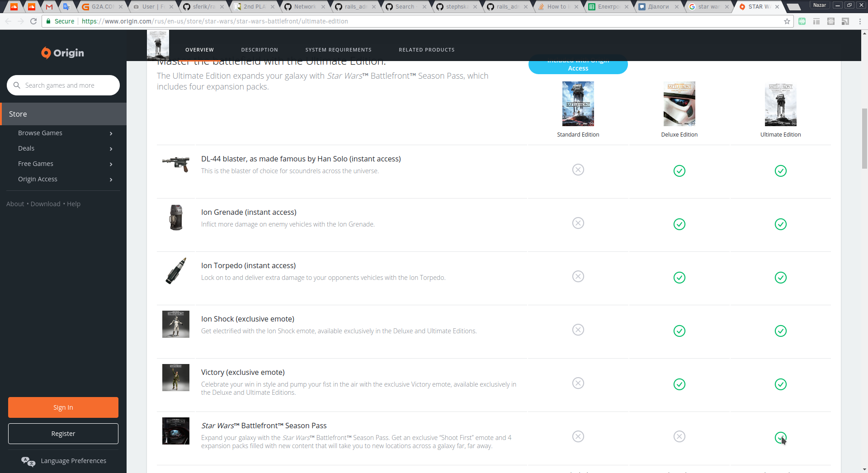The image size is (868, 473).
Task: Click the Secure padlock icon in address bar
Action: [x=48, y=21]
